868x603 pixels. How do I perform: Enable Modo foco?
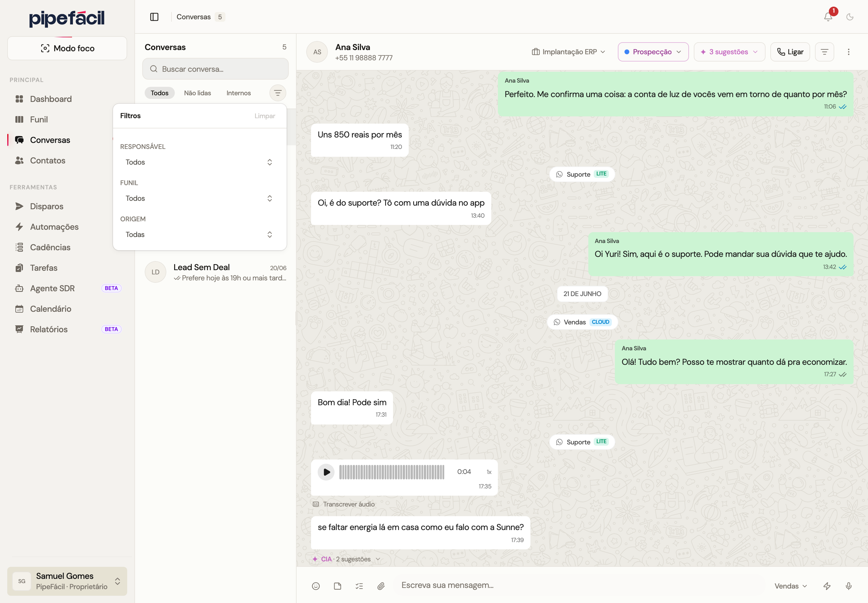[67, 48]
